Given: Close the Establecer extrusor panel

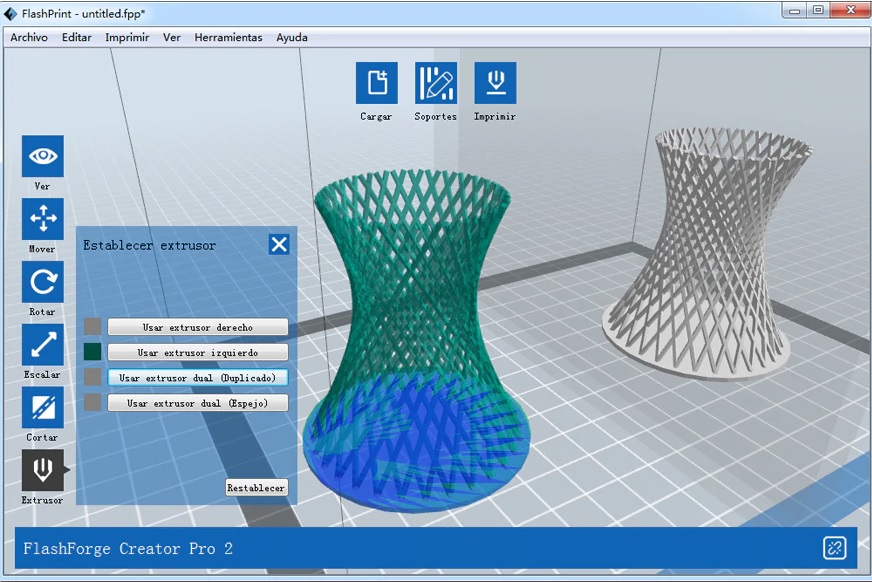Looking at the screenshot, I should pyautogui.click(x=279, y=244).
